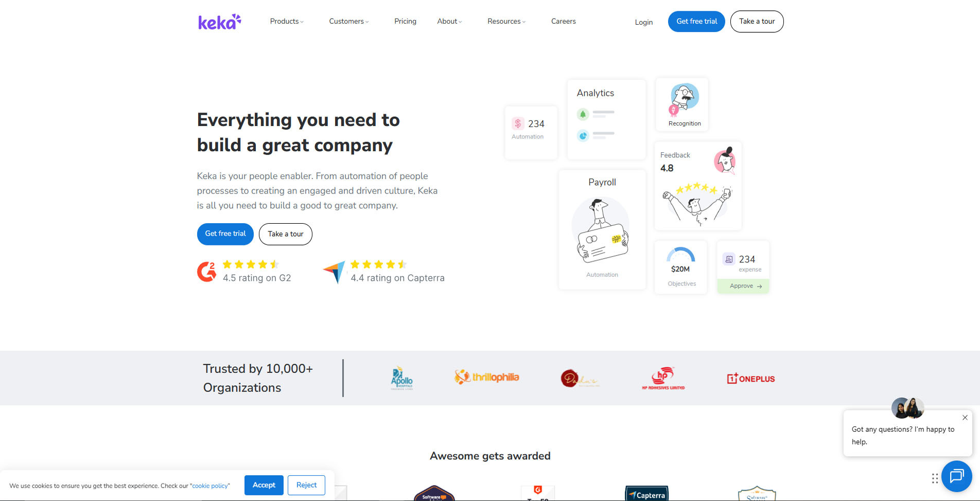Image resolution: width=980 pixels, height=501 pixels.
Task: Go to the Pricing page
Action: [x=405, y=22]
